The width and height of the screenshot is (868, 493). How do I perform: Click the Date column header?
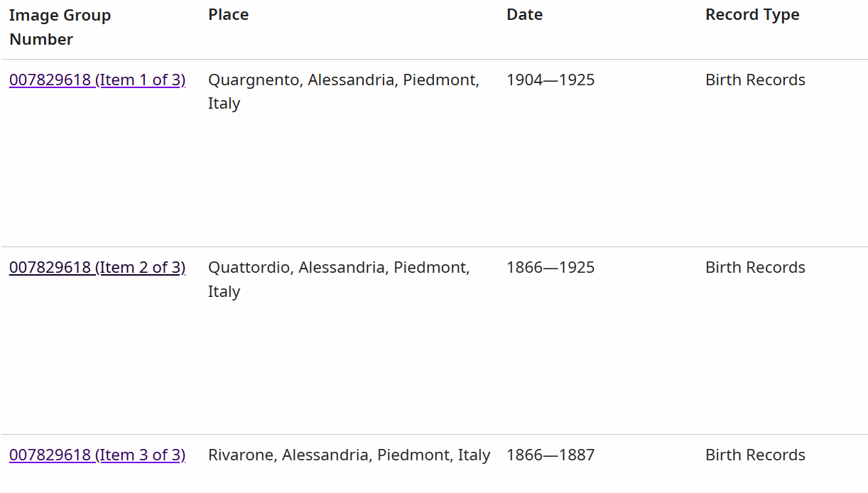(x=524, y=15)
